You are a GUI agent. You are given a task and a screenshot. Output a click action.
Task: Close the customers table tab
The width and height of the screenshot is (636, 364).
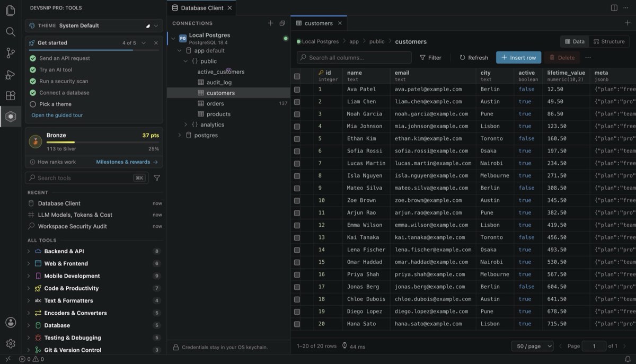pyautogui.click(x=340, y=23)
